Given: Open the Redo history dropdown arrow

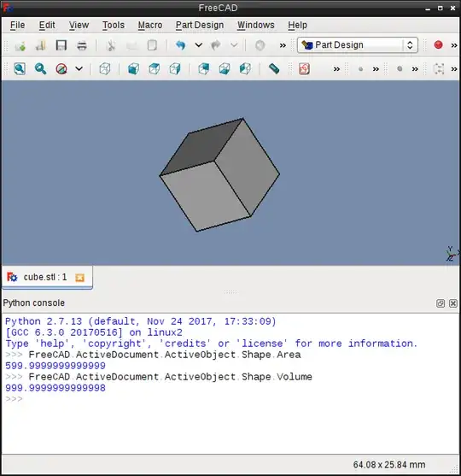Looking at the screenshot, I should coord(234,45).
